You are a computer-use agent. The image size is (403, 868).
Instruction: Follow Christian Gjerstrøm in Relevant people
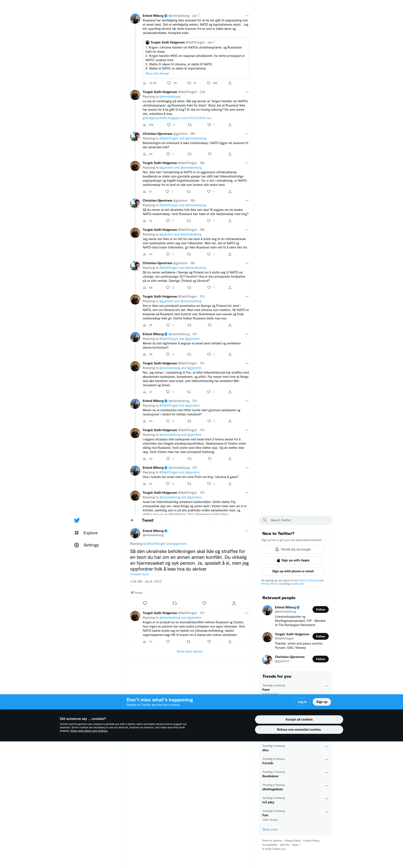(321, 659)
